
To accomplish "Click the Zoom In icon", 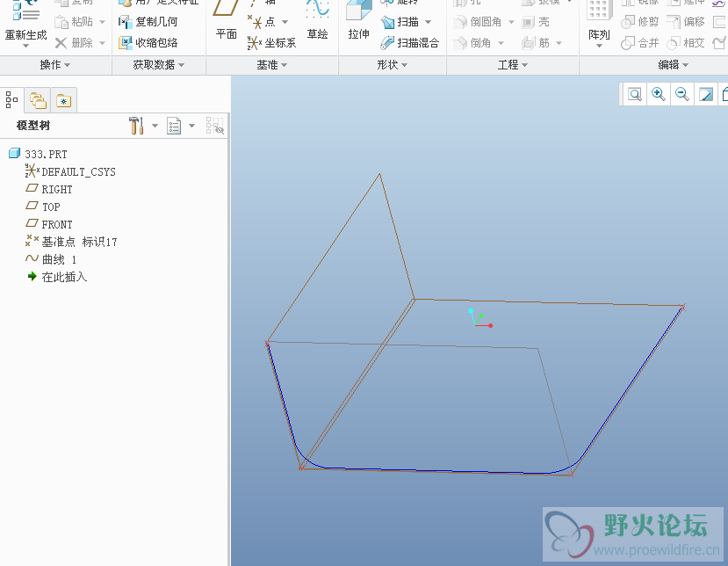I will click(659, 94).
